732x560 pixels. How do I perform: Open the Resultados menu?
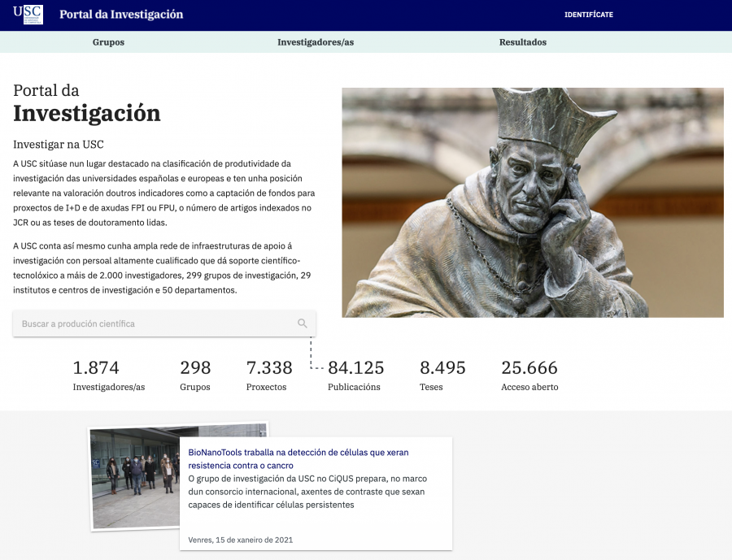pos(523,42)
